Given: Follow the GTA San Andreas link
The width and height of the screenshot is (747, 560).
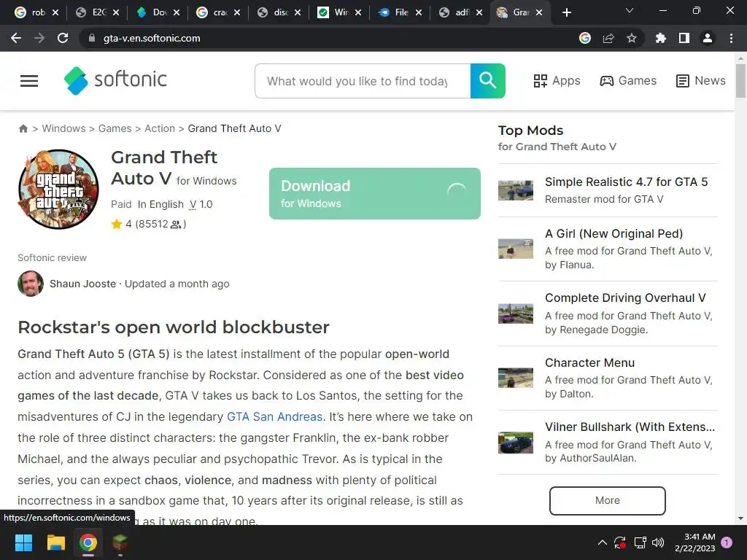Looking at the screenshot, I should 274,416.
